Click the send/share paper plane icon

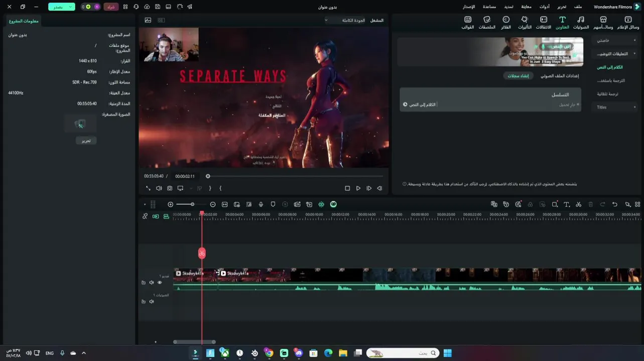[189, 7]
